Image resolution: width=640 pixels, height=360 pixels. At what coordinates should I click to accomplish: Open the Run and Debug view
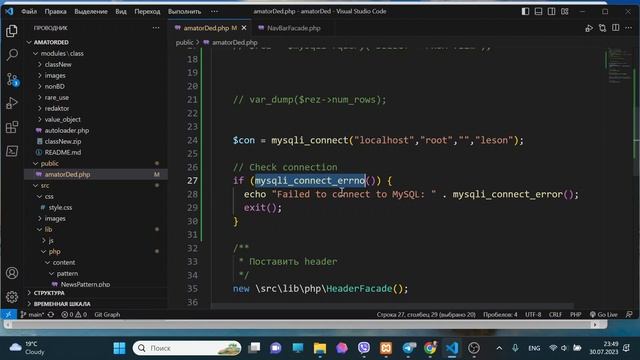click(x=12, y=103)
